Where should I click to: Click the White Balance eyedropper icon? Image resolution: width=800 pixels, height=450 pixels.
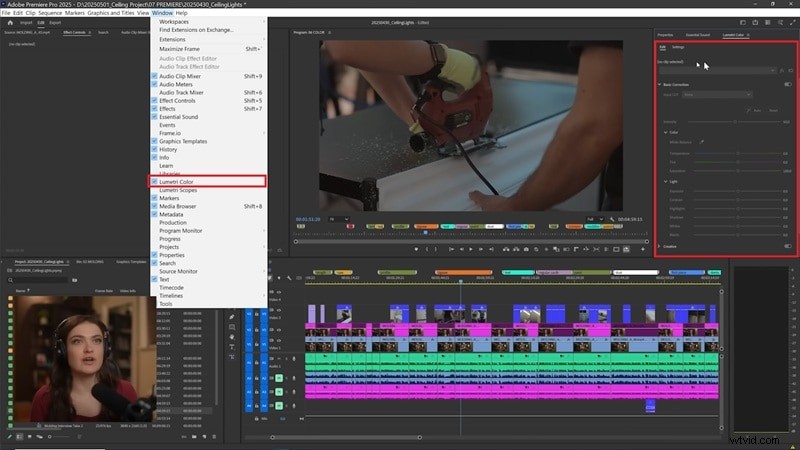click(x=701, y=142)
